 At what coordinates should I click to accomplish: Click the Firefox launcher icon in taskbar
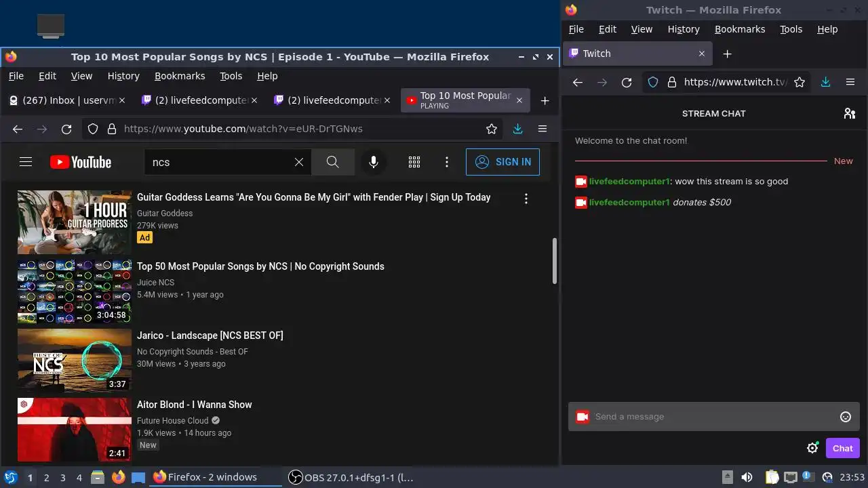click(118, 477)
